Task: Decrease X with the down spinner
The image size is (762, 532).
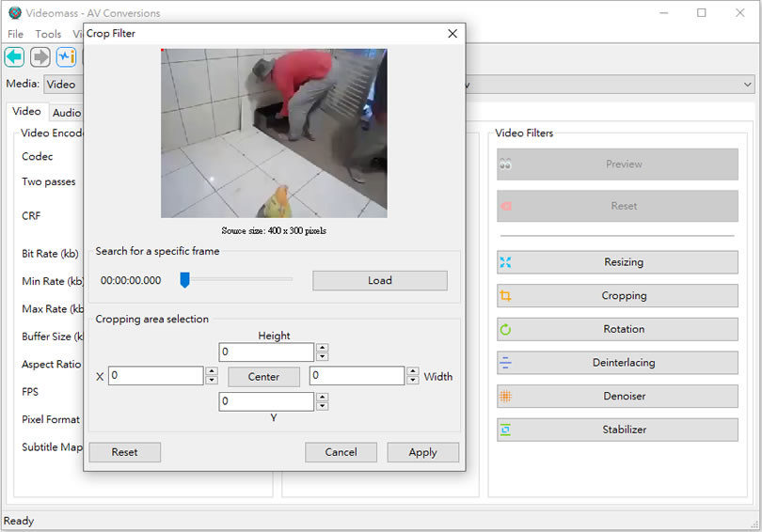Action: (212, 381)
